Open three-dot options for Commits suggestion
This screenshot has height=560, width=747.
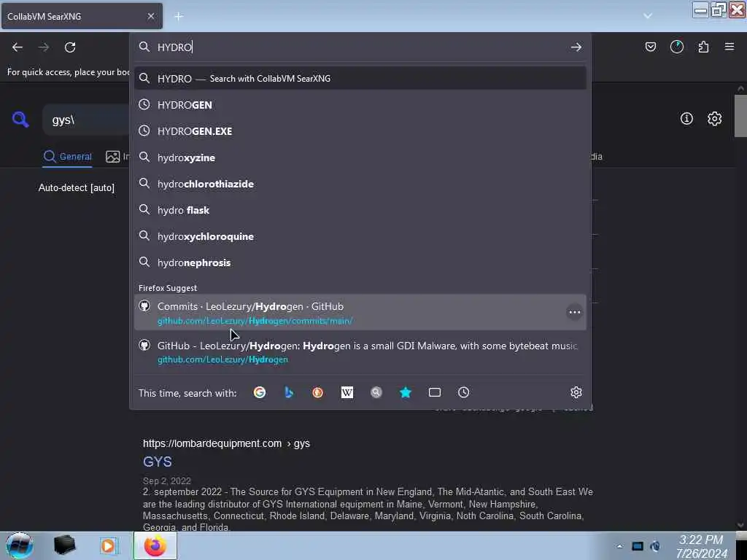tap(575, 312)
